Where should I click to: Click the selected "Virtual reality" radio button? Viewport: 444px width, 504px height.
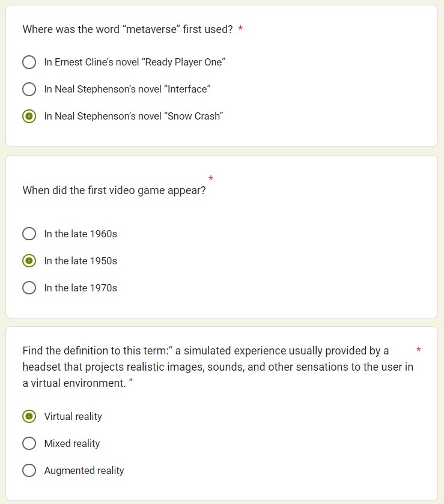pyautogui.click(x=29, y=416)
